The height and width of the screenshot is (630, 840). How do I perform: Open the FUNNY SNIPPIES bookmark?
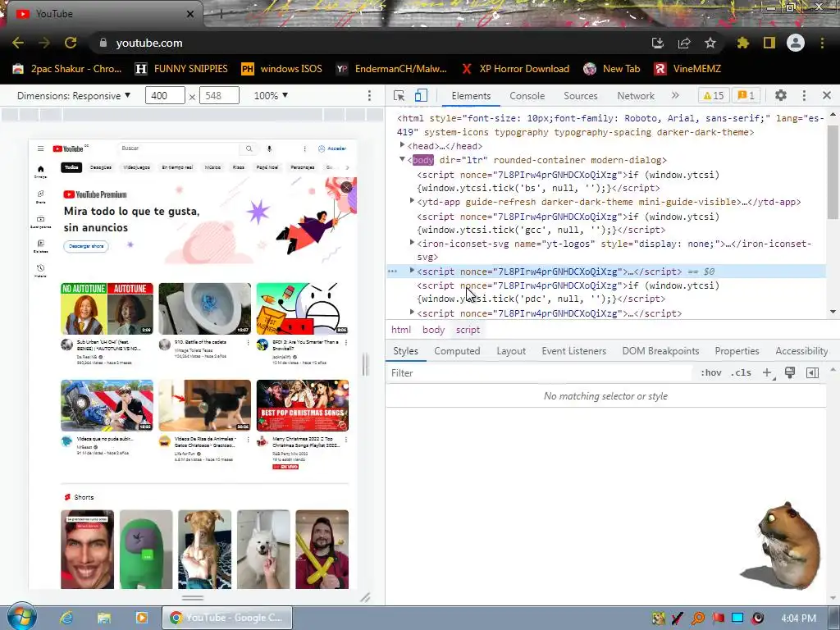coord(181,69)
